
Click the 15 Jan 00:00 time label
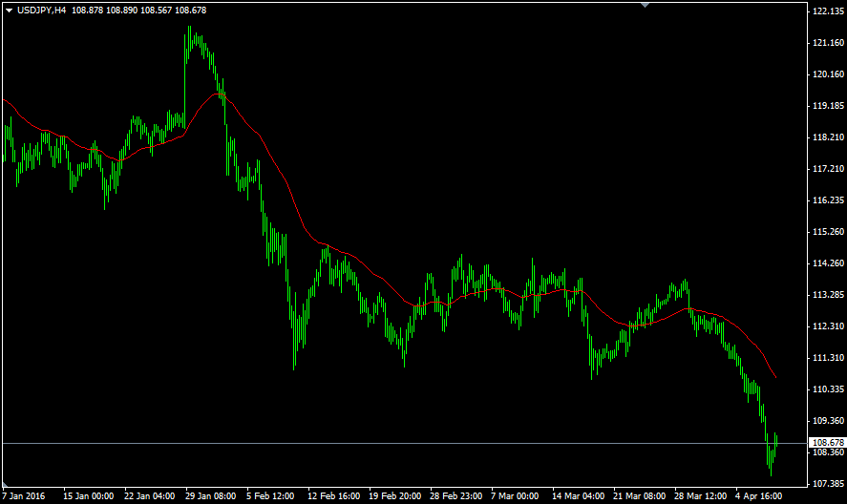pyautogui.click(x=89, y=496)
